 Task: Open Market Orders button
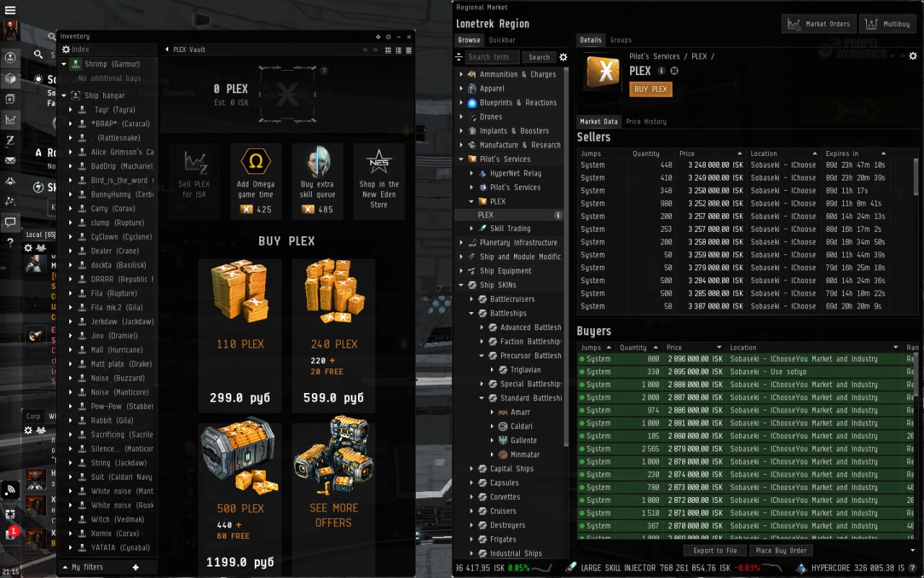[819, 24]
